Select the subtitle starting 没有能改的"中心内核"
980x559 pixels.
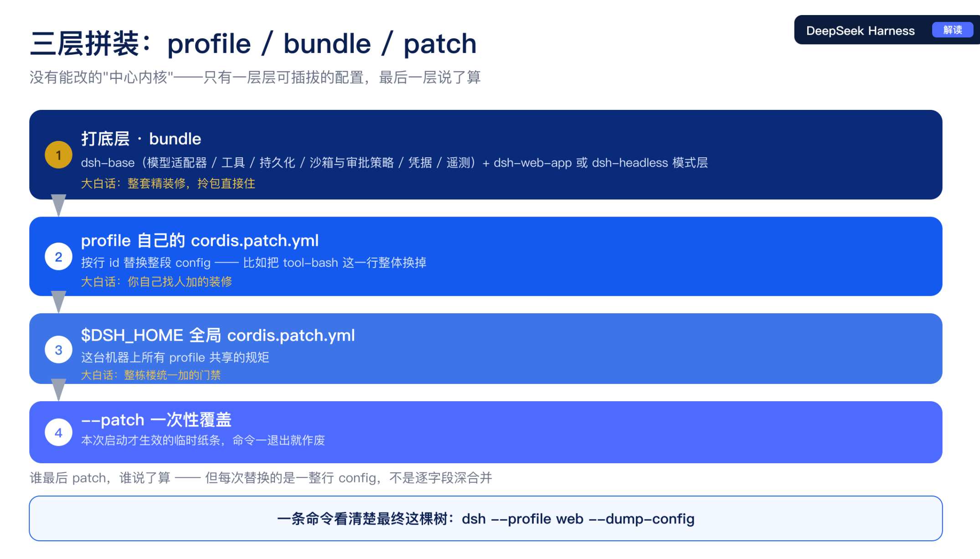[255, 77]
